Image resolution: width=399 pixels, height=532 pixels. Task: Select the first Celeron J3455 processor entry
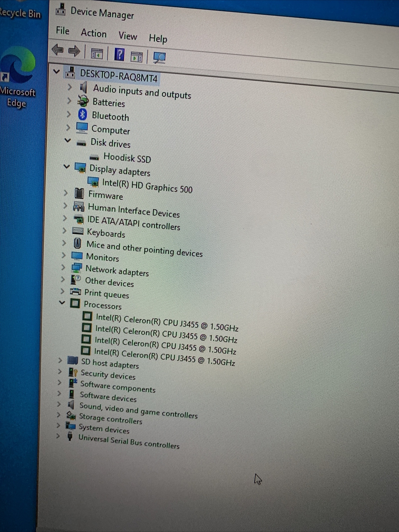click(x=167, y=322)
